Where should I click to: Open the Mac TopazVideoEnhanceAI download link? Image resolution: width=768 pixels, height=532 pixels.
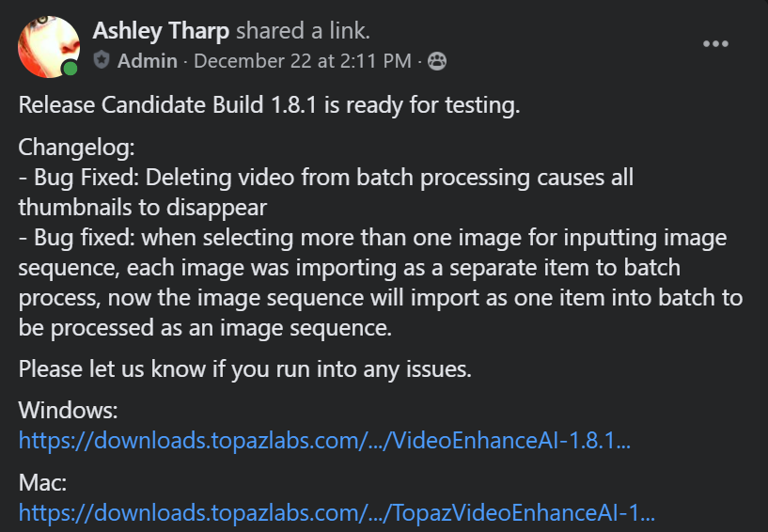click(x=337, y=512)
